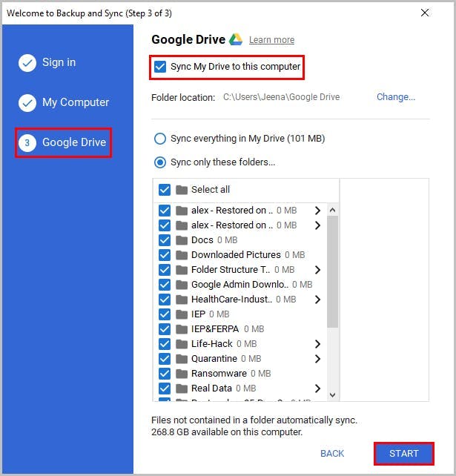This screenshot has height=476, width=456.
Task: Click the My Computer checkmark circle icon
Action: [27, 103]
